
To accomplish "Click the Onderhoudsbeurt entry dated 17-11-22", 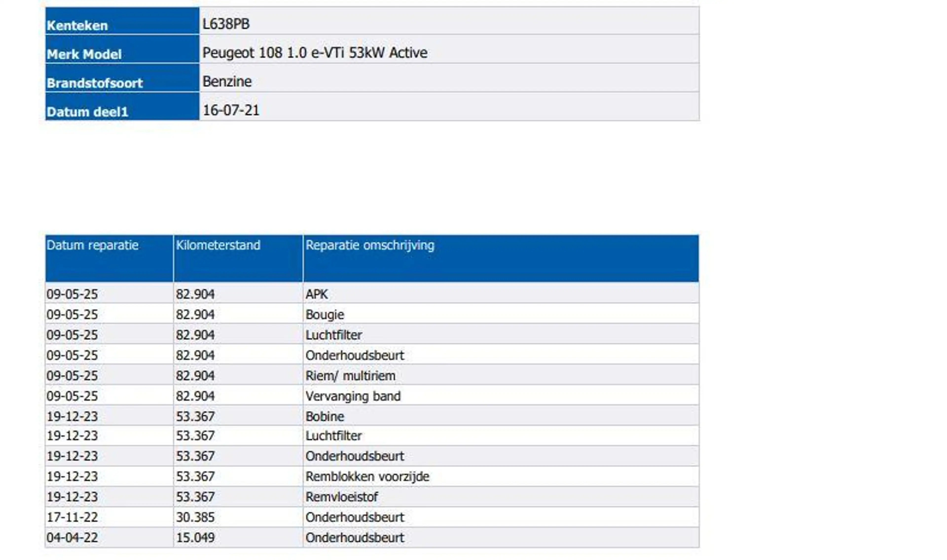I will coord(354,517).
